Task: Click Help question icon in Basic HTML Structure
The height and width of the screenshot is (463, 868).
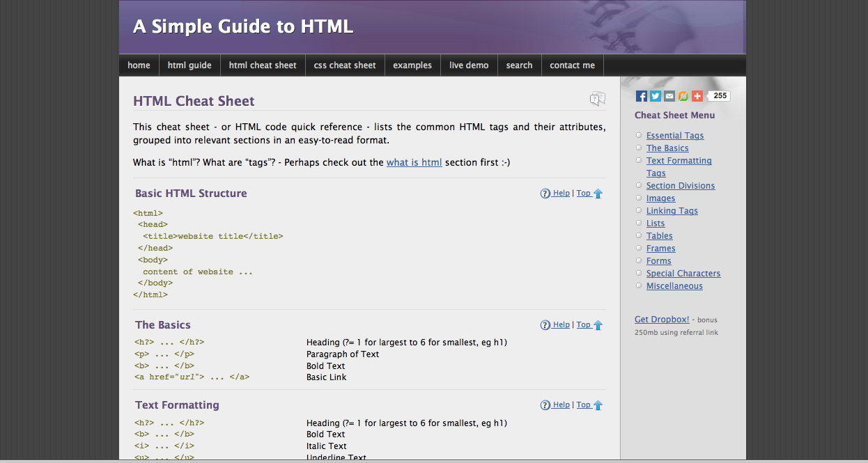Action: (545, 194)
